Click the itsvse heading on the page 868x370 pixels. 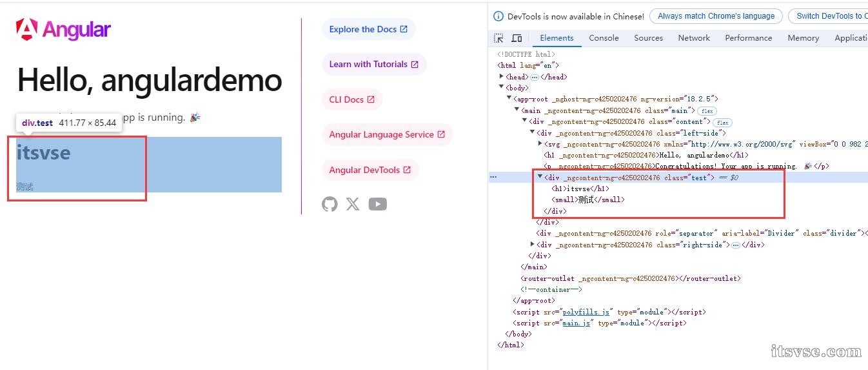point(43,153)
